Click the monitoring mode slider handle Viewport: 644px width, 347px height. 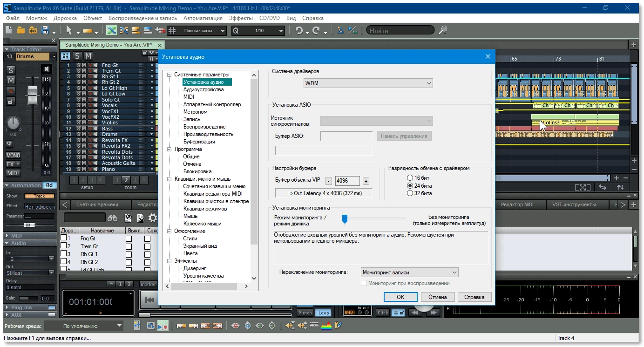(345, 218)
